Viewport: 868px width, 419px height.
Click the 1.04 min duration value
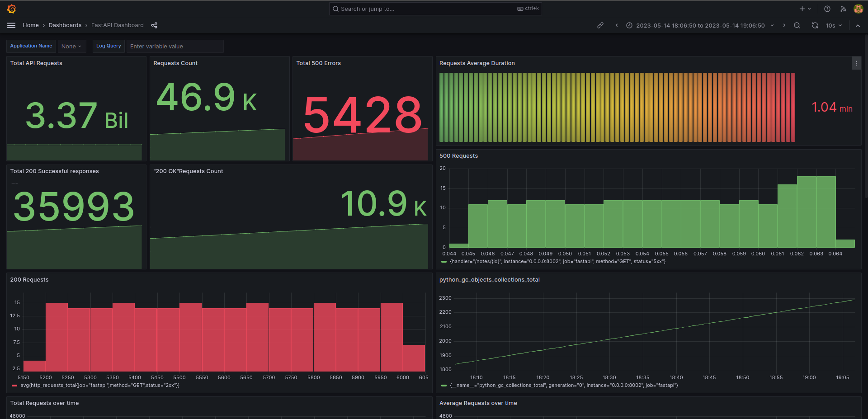tap(832, 108)
